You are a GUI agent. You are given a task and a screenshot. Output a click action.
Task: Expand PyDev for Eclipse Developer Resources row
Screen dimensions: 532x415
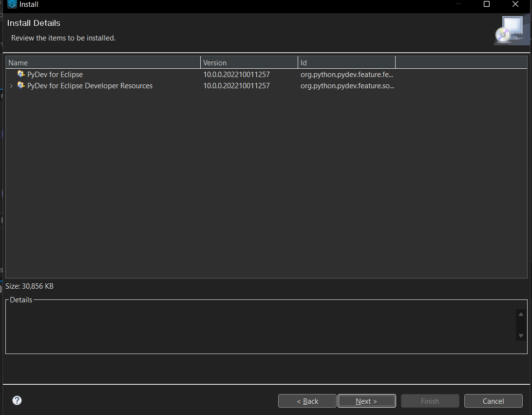click(x=11, y=86)
